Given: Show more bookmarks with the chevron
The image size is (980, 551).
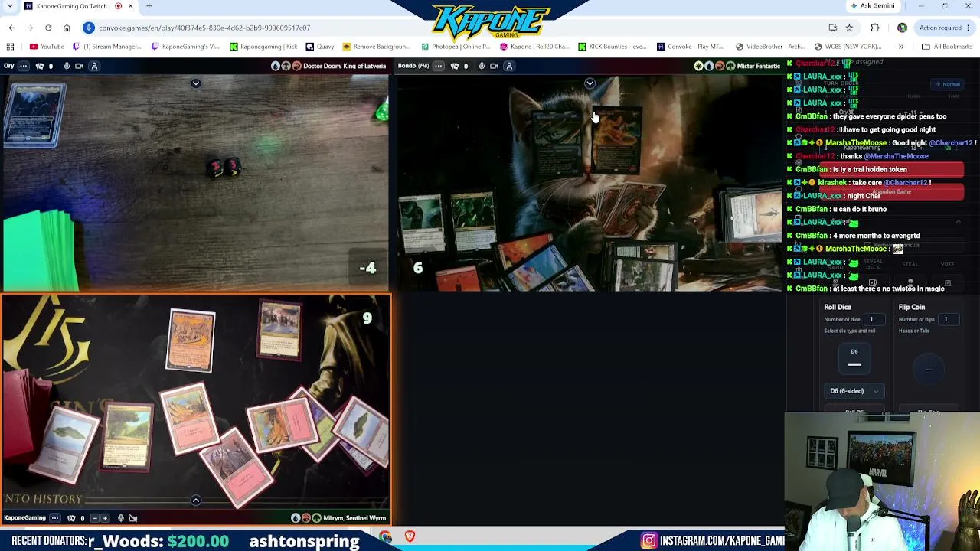Looking at the screenshot, I should tap(901, 47).
